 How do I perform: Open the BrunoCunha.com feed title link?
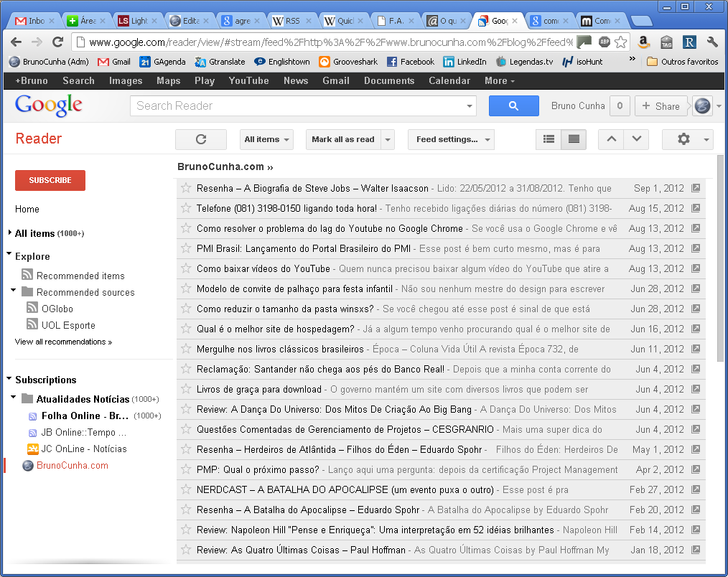(225, 166)
